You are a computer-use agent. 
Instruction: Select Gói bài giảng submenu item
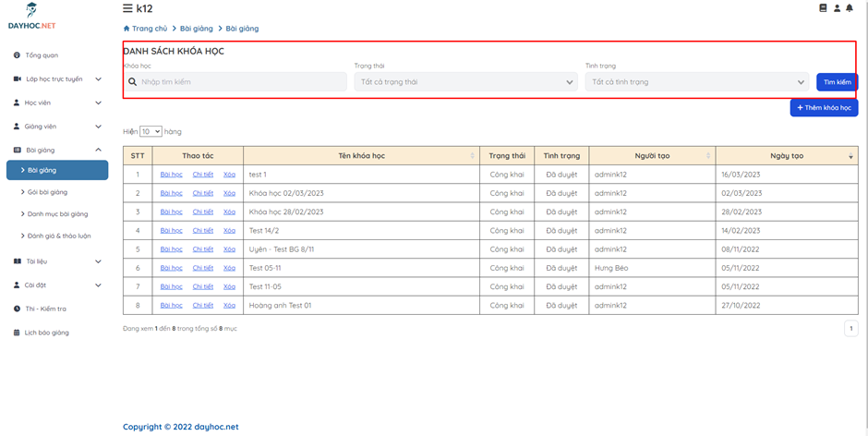[x=47, y=192]
